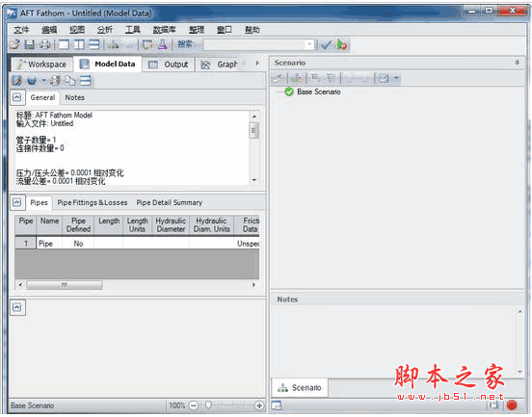Switch to the Graph tab
The height and width of the screenshot is (417, 532).
(219, 65)
